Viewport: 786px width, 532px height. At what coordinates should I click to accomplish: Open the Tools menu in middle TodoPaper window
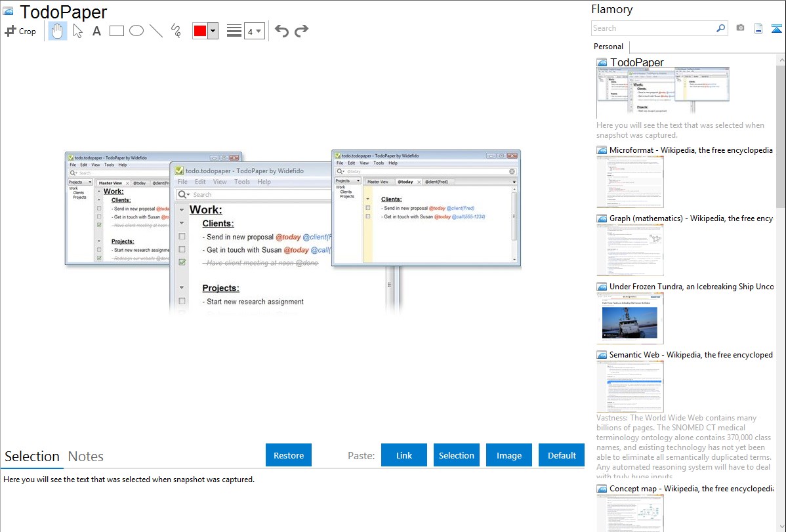(x=242, y=182)
